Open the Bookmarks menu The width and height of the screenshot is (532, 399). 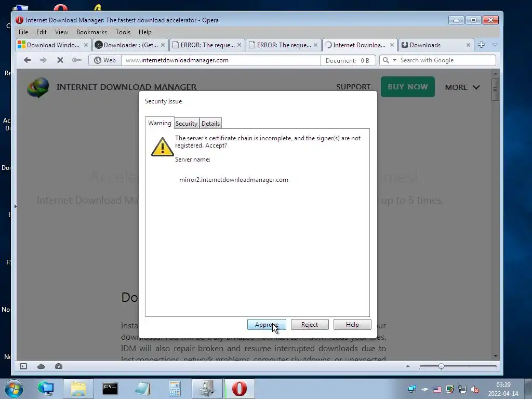pos(91,32)
